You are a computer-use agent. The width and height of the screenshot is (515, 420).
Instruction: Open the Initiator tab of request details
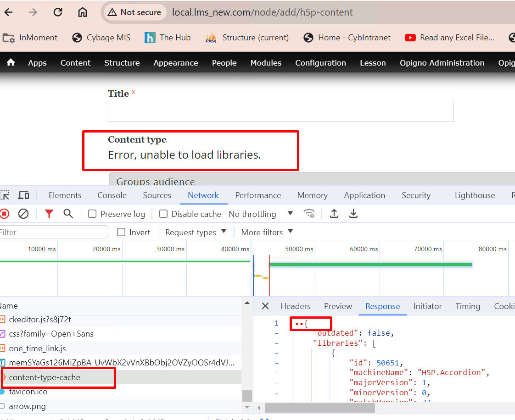427,306
